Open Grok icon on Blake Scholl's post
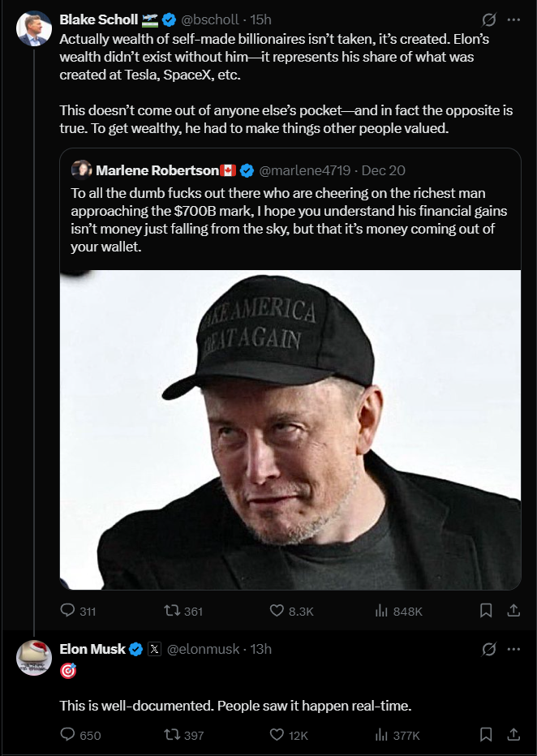Viewport: 537px width, 756px height. 488,19
